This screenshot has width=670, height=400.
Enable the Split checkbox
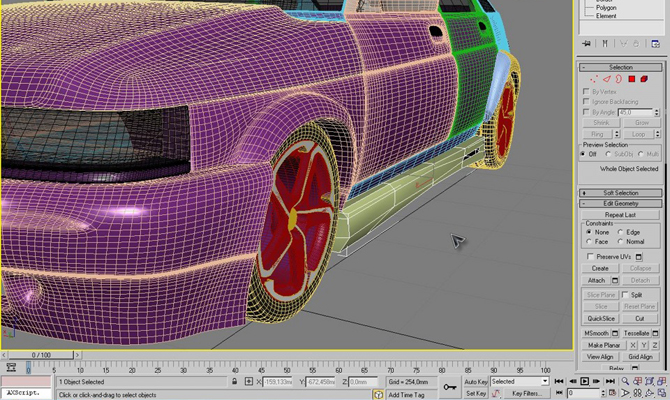(x=625, y=295)
